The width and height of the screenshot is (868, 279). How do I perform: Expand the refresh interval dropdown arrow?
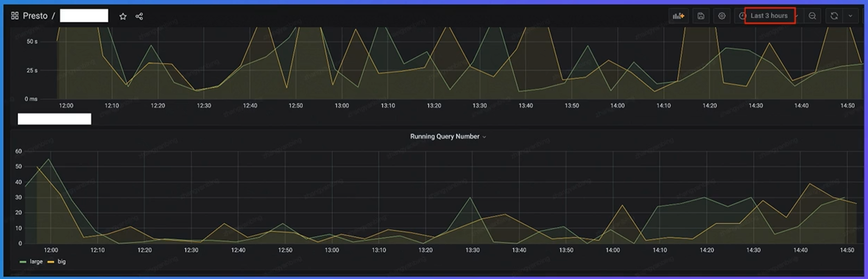click(x=850, y=16)
